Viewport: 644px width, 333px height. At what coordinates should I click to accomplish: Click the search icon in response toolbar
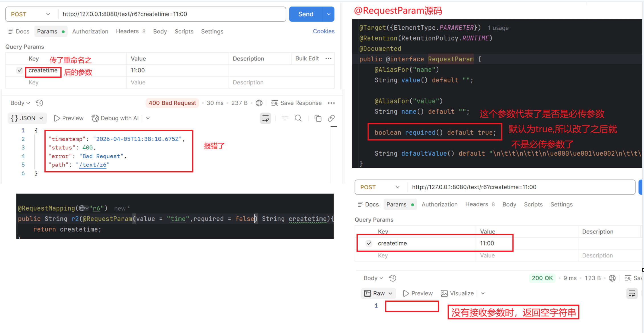click(298, 118)
